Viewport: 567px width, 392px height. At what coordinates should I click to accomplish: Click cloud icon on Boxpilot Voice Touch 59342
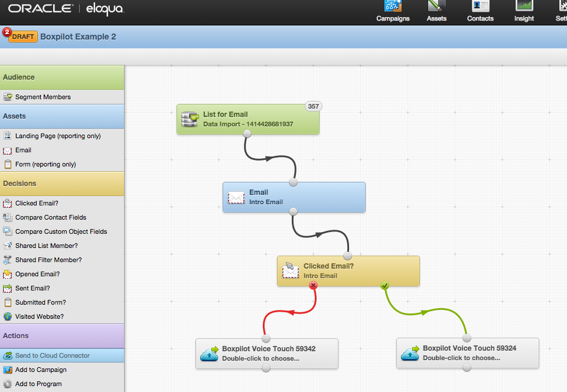(x=210, y=354)
